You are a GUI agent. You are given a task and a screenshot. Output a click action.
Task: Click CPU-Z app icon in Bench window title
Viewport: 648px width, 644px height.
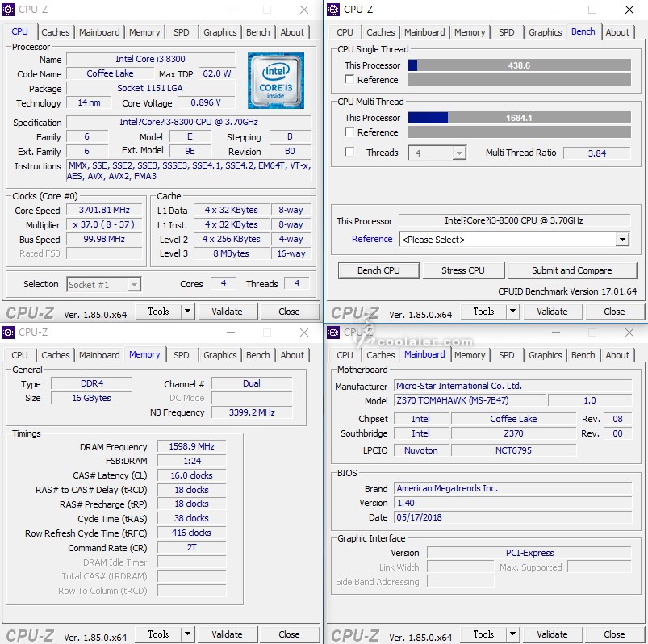(333, 9)
